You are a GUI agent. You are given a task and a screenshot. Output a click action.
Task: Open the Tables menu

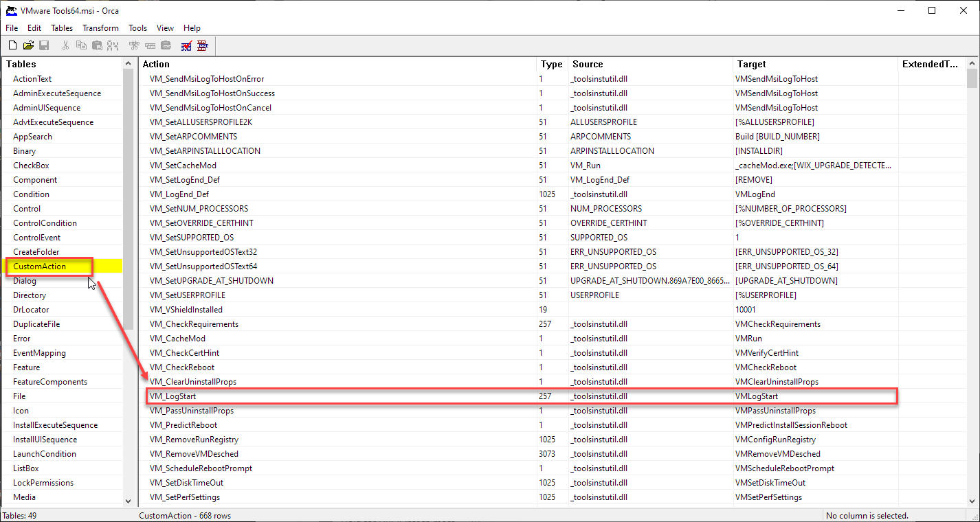point(61,28)
